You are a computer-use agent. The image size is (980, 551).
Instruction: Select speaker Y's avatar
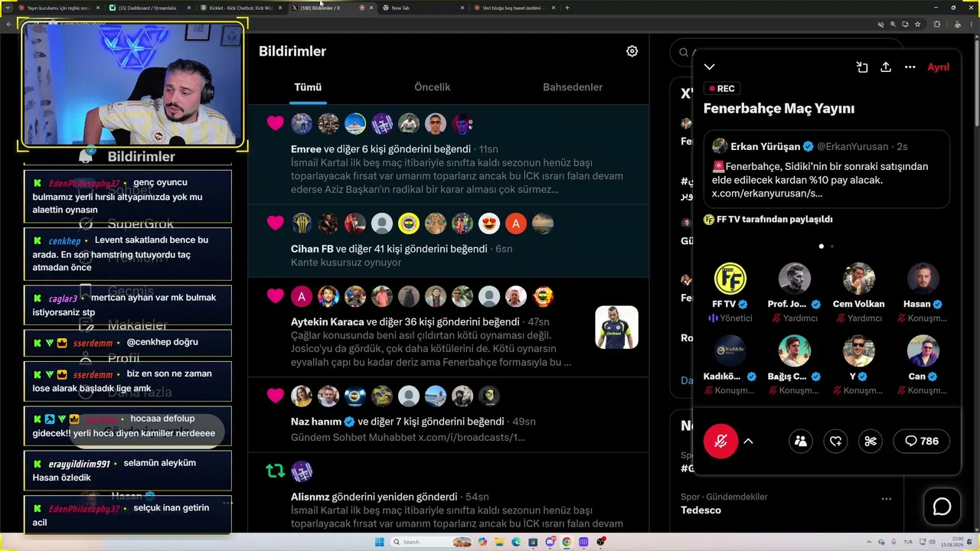[858, 350]
